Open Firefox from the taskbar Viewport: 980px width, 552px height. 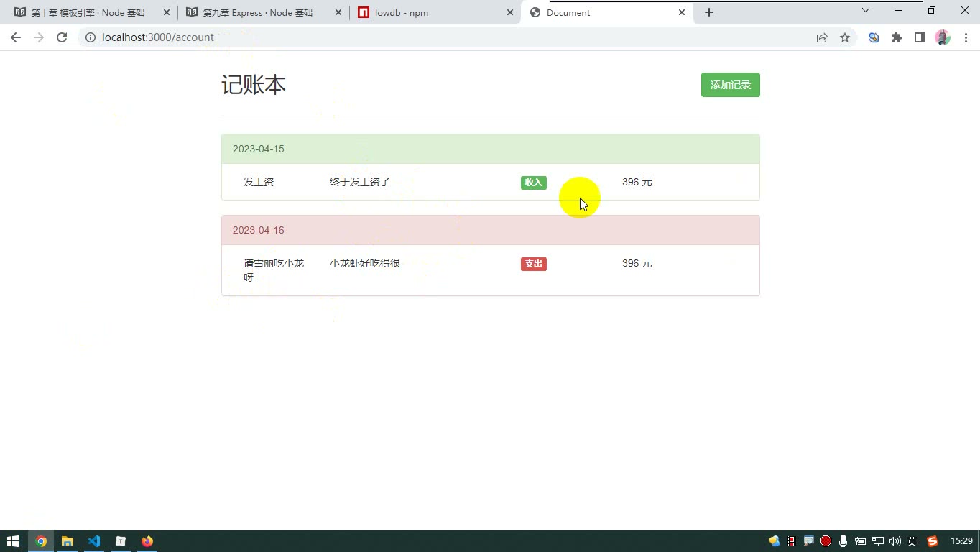click(147, 541)
